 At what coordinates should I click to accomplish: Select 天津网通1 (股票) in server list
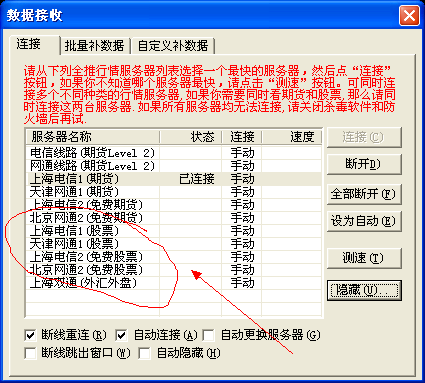click(174, 244)
